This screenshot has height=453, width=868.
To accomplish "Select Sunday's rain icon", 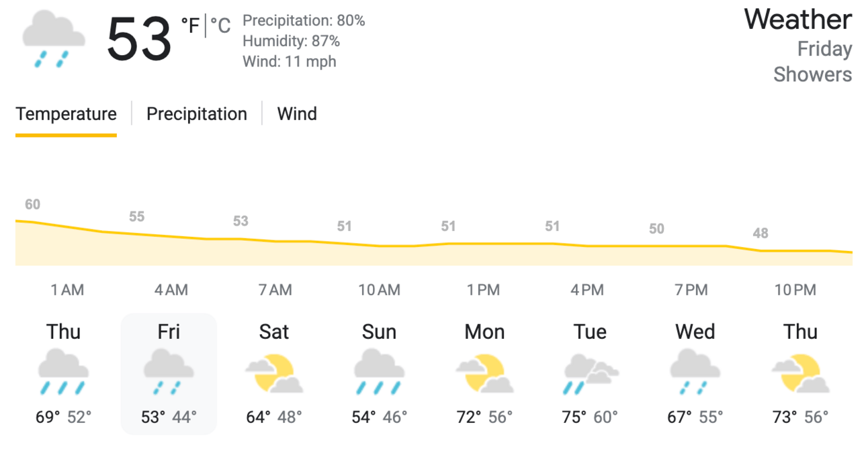I will (x=379, y=372).
